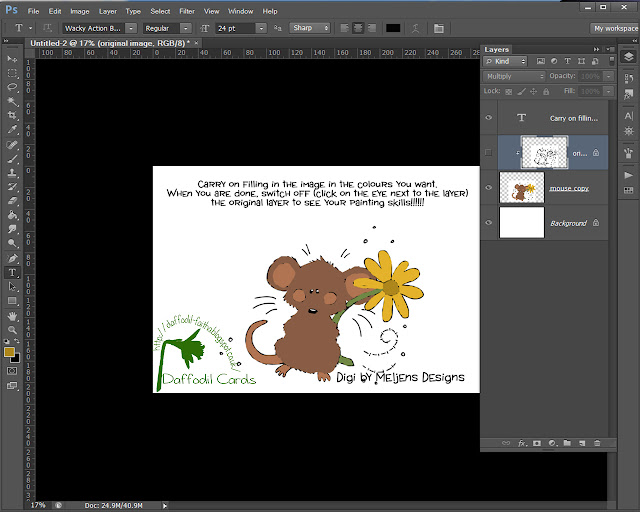Screen dimensions: 640x512
Task: Select the Rectangle shape tool
Action: tap(12, 301)
